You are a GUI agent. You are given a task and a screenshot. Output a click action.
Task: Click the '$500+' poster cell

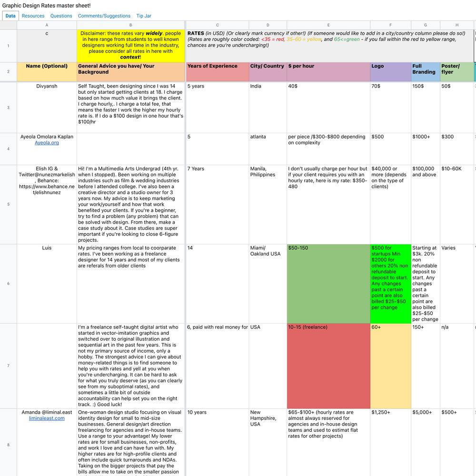tap(457, 442)
